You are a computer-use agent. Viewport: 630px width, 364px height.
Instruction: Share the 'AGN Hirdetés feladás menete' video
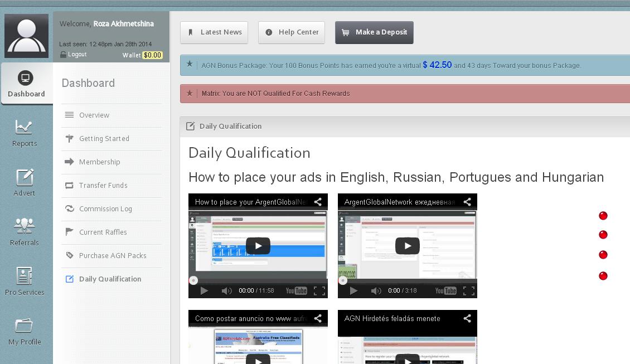(467, 319)
